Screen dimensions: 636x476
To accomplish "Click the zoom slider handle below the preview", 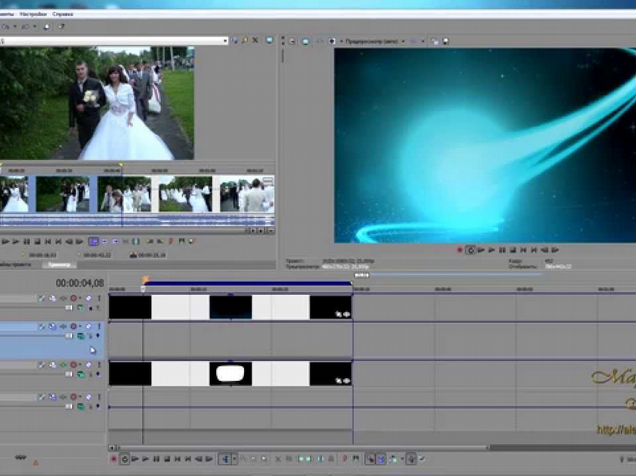I will tap(362, 275).
